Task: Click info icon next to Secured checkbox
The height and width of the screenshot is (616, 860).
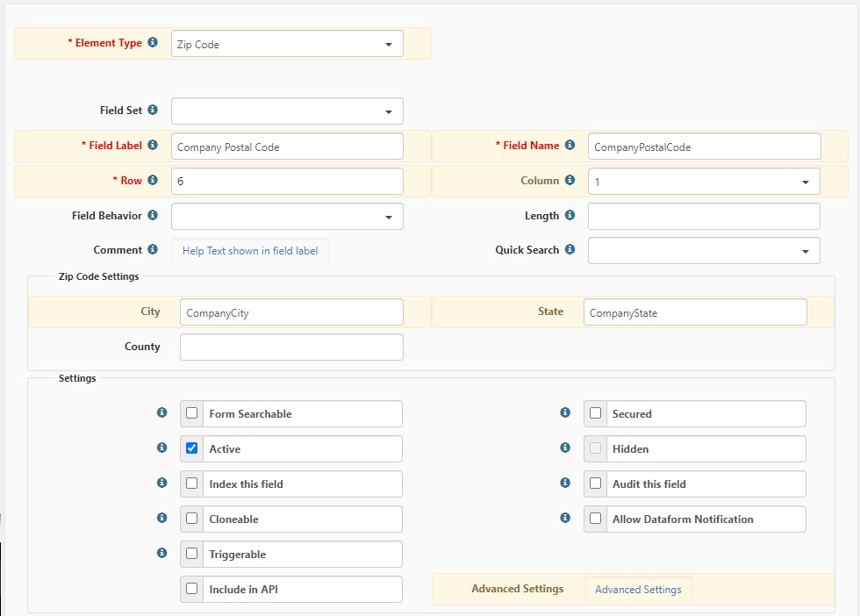Action: tap(566, 413)
